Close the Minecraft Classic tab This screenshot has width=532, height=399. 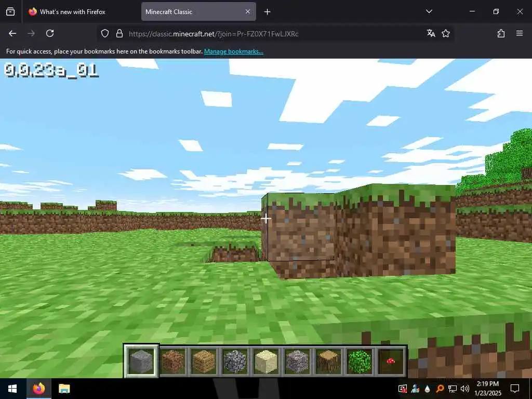pos(248,11)
